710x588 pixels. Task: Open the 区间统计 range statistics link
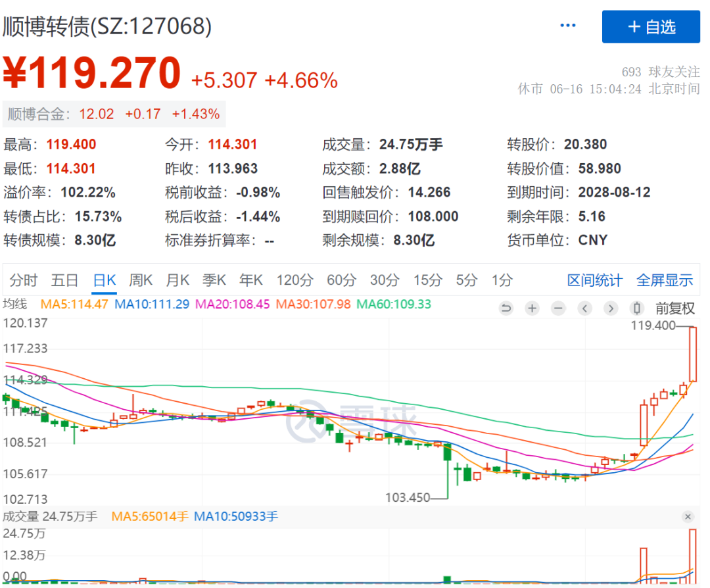pos(594,280)
